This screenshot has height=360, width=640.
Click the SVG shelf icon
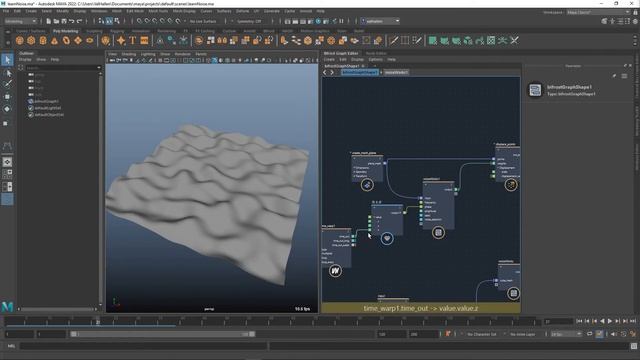point(144,40)
